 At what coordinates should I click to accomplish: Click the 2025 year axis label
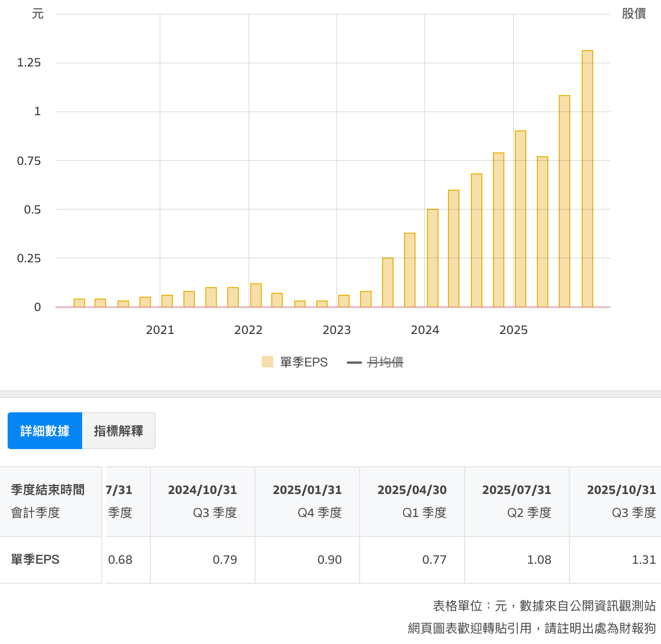(514, 330)
